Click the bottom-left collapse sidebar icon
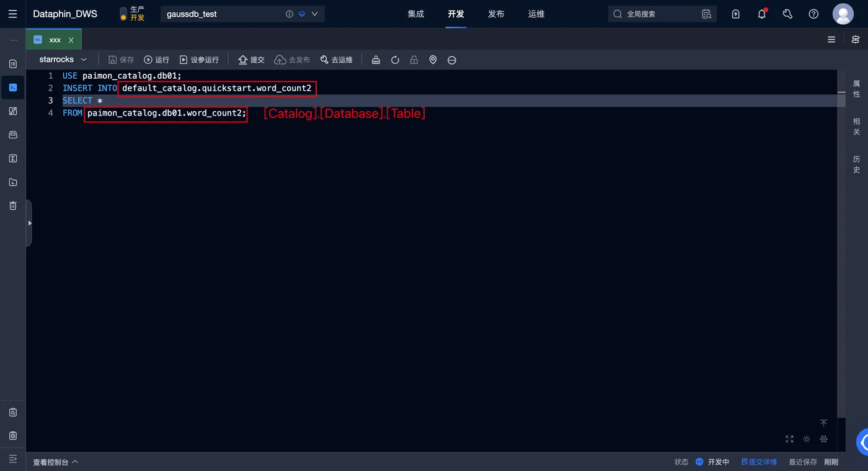 click(13, 459)
